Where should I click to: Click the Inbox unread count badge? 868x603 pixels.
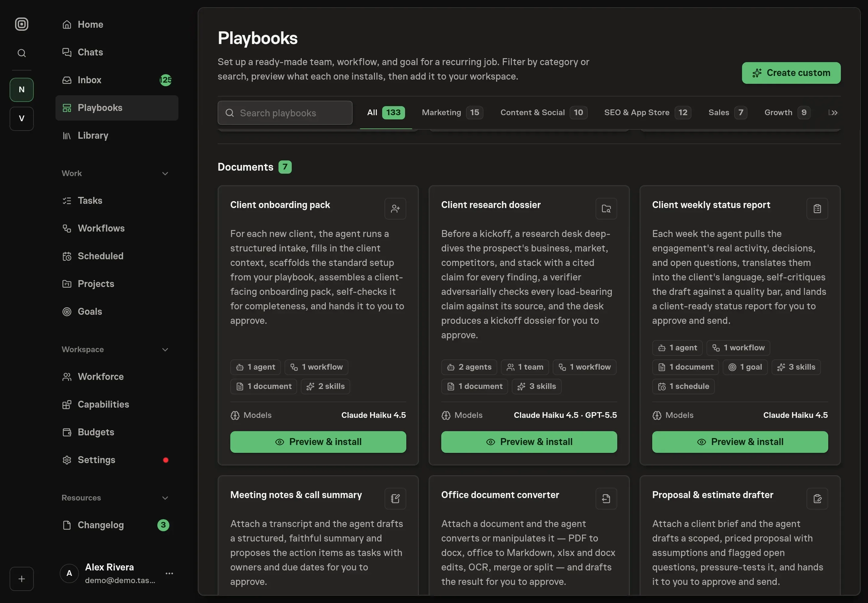[x=165, y=80]
